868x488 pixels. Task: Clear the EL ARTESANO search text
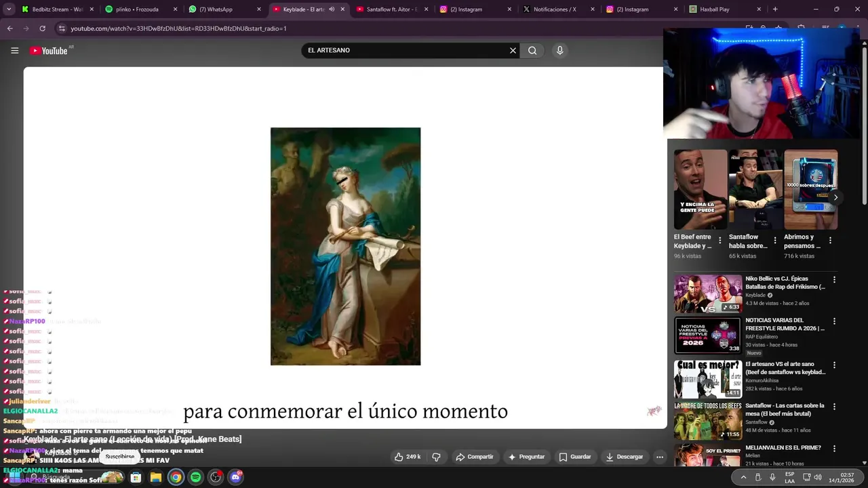[513, 50]
